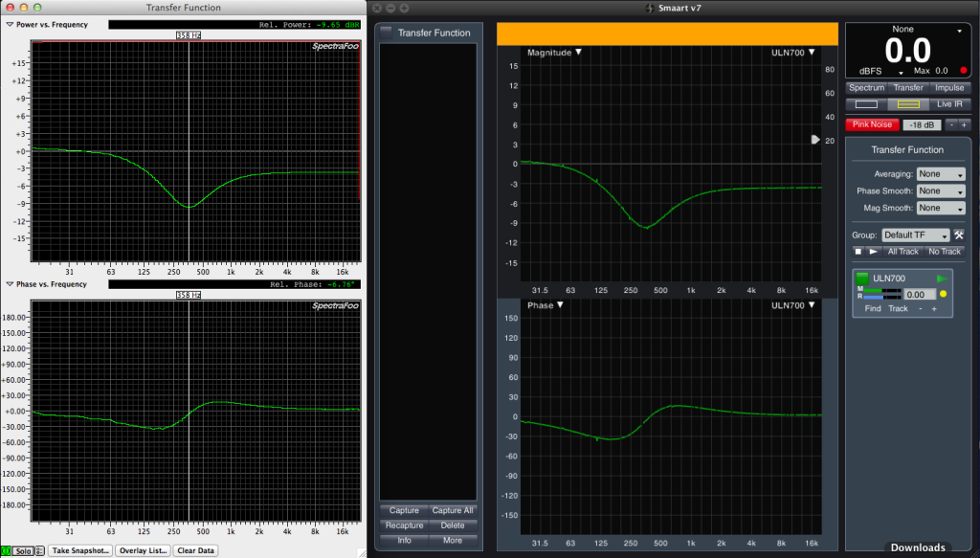Click the ULN700 delay value field
980x558 pixels.
[x=919, y=295]
